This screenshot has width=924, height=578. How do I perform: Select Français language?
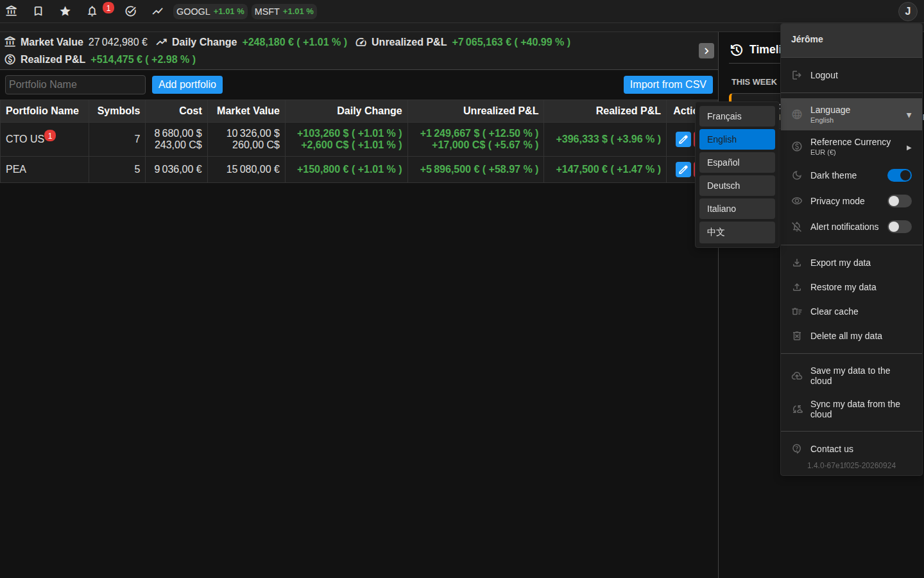(737, 116)
